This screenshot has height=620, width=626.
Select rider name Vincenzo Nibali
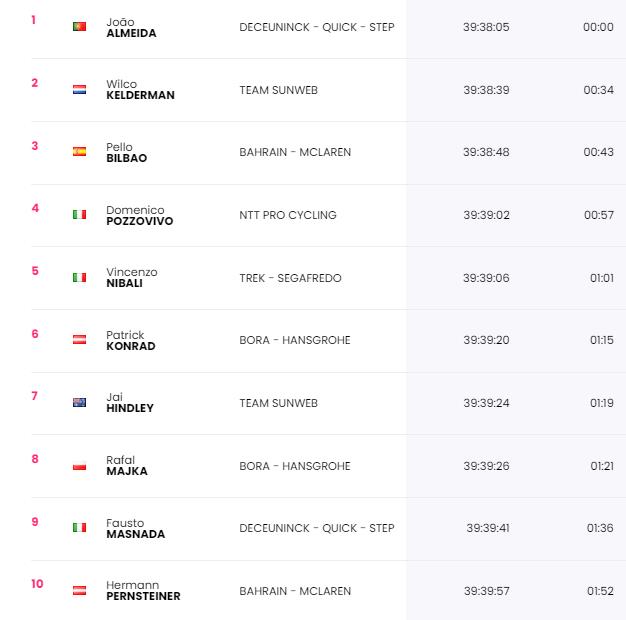(132, 277)
